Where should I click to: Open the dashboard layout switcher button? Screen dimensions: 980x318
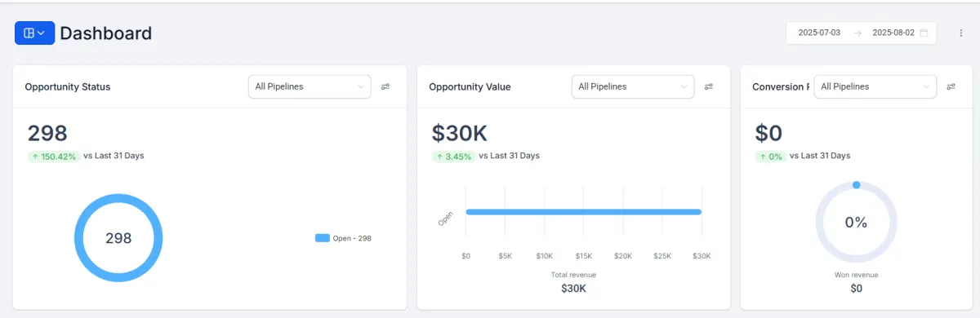pyautogui.click(x=34, y=33)
